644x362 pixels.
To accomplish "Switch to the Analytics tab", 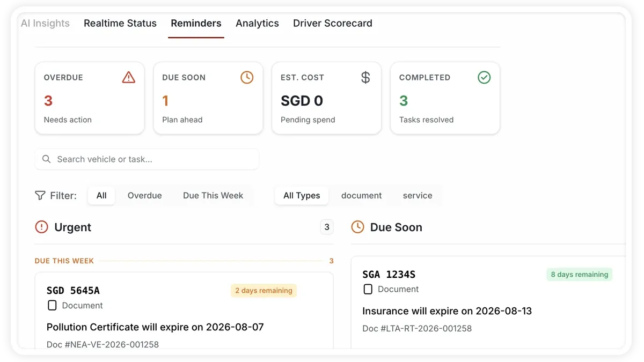I will click(x=257, y=23).
